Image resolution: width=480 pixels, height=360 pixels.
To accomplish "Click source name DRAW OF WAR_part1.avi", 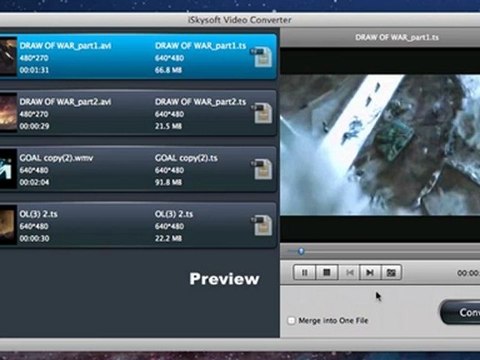I will (x=65, y=46).
